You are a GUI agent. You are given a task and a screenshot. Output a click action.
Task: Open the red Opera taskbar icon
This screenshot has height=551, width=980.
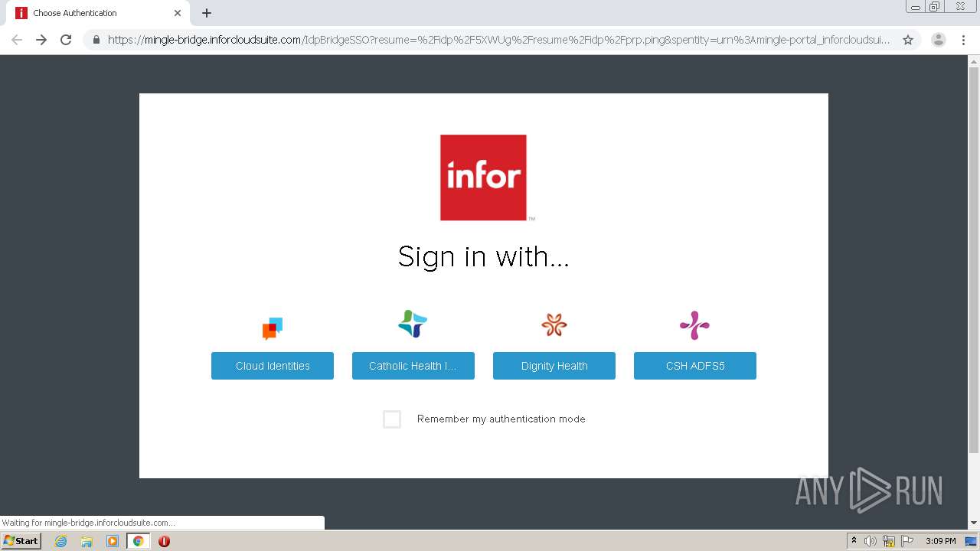pos(164,541)
